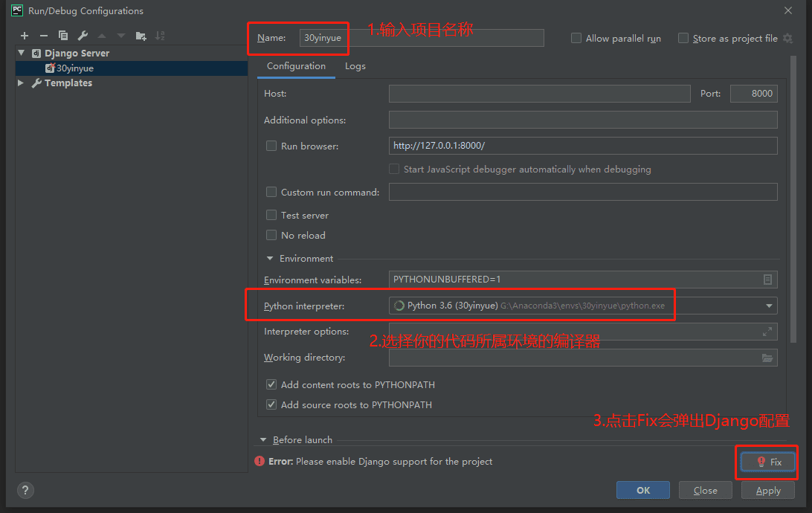Click the create new folder icon

point(141,36)
